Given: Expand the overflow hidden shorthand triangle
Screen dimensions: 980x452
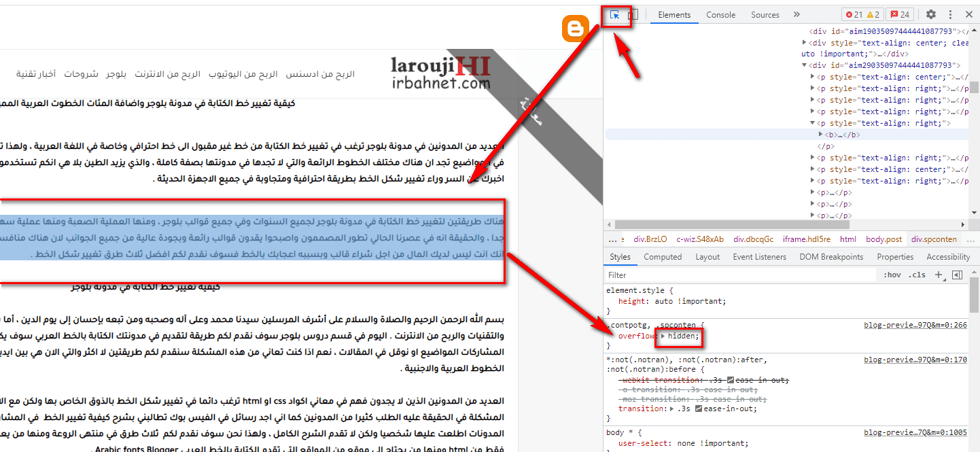Looking at the screenshot, I should [x=663, y=336].
